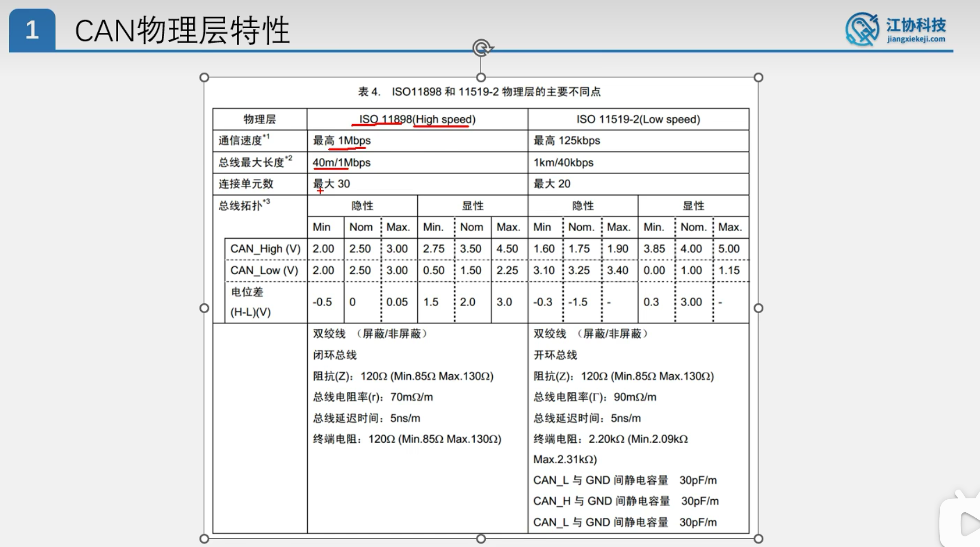Click the "CAN_High (V)" row label
Screen dimensions: 980x547
point(266,249)
